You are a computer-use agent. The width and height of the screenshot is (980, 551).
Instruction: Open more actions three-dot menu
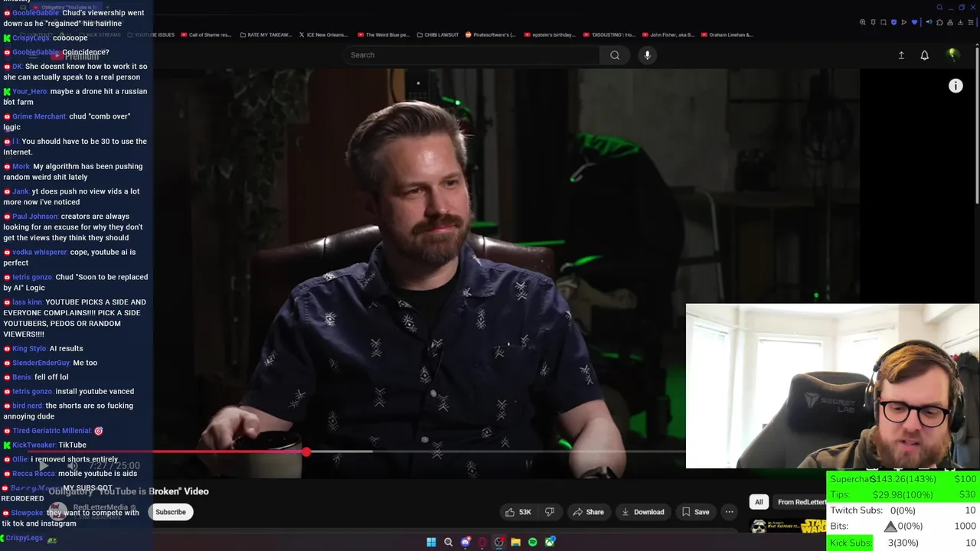tap(730, 512)
